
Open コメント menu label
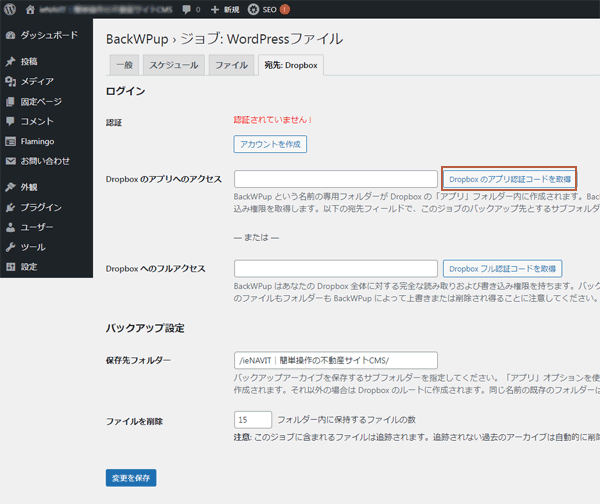pos(37,121)
